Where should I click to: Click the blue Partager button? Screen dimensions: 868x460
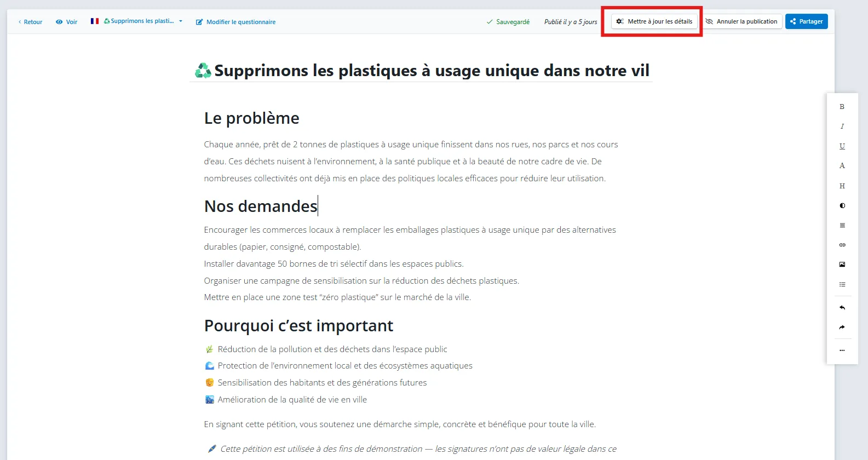tap(806, 21)
